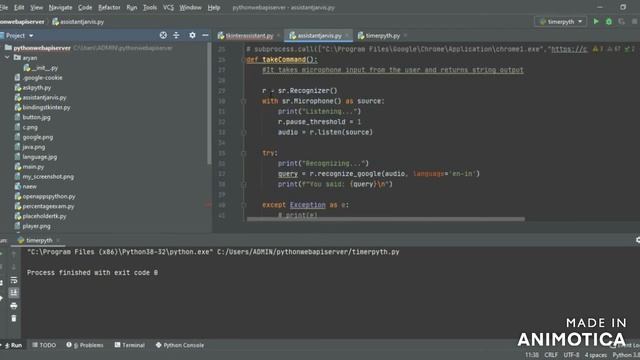
Task: Click the folder icon of pythonwebapiserver root
Action: point(8,48)
